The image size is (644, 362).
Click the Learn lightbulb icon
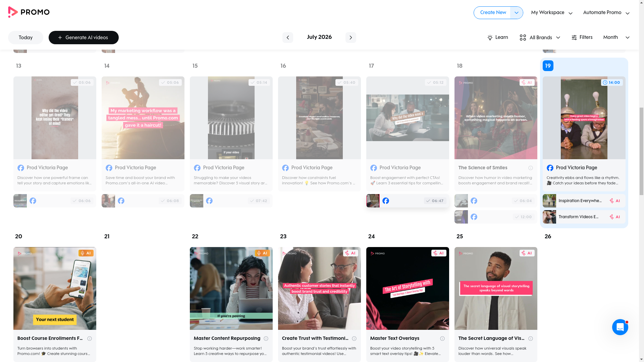[x=490, y=38]
